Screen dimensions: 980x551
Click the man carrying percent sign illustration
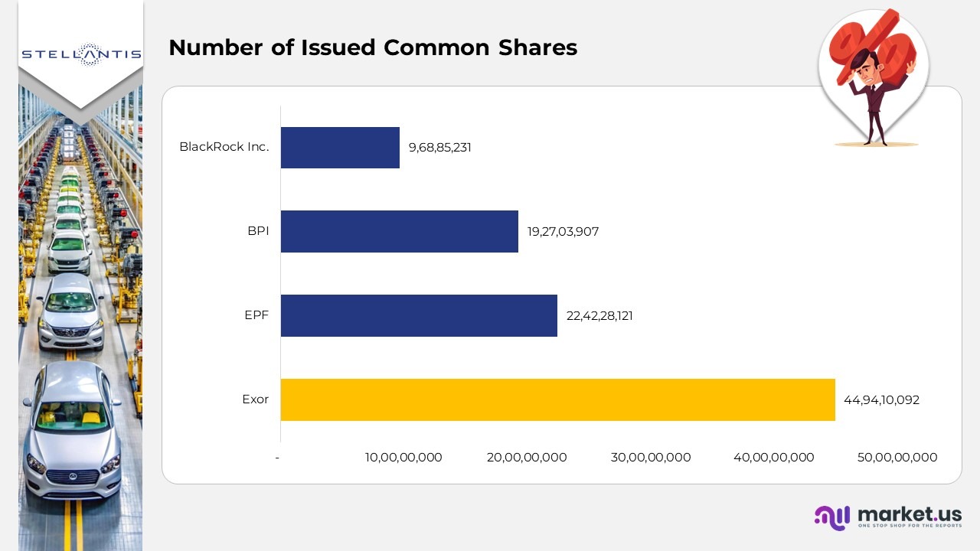(874, 80)
